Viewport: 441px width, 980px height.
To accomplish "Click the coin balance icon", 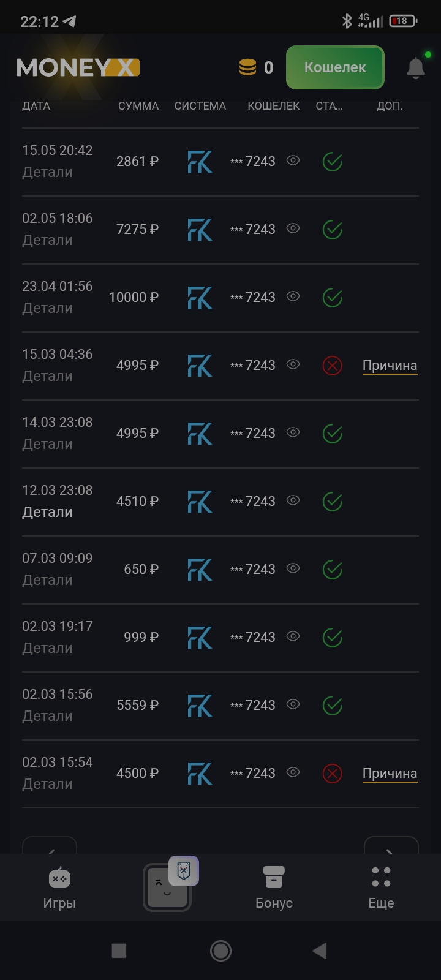I will [x=247, y=67].
